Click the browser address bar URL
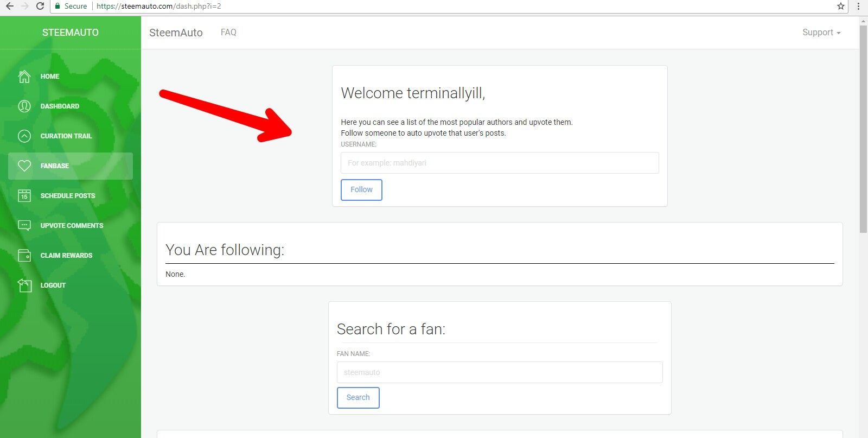 click(159, 6)
